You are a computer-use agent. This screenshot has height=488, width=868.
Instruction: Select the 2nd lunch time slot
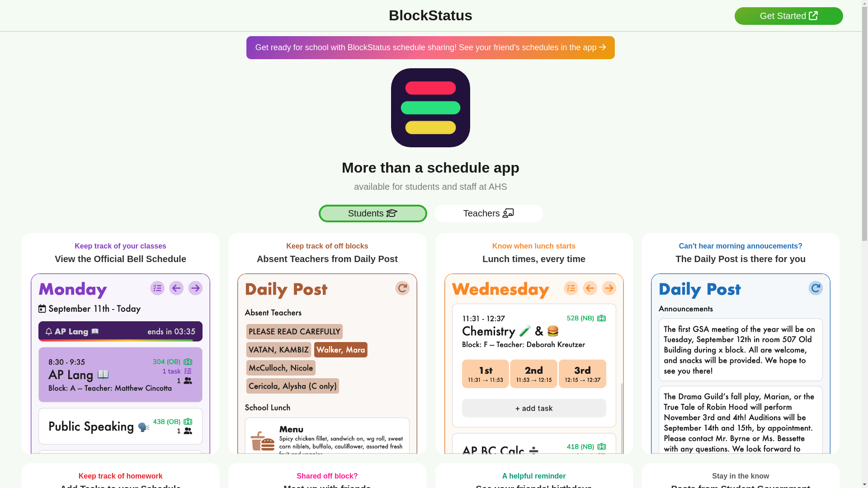[x=533, y=374]
